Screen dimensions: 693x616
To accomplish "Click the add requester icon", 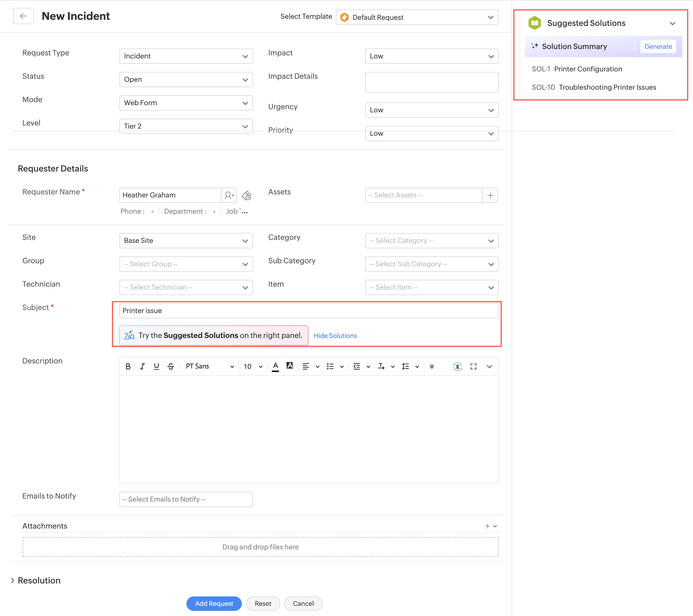I will pos(229,195).
